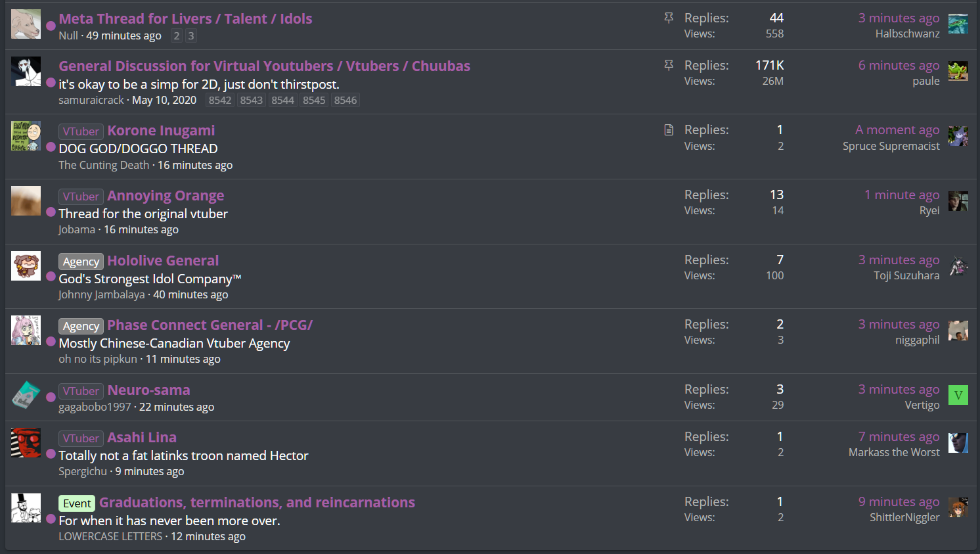Click thread starter avatar for Hololive General
The width and height of the screenshot is (980, 554).
26,265
